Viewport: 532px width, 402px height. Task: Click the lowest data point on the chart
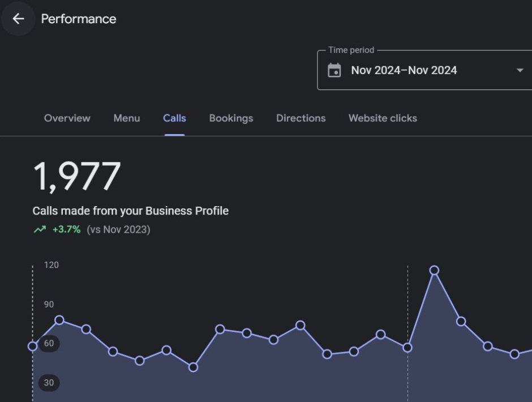193,367
